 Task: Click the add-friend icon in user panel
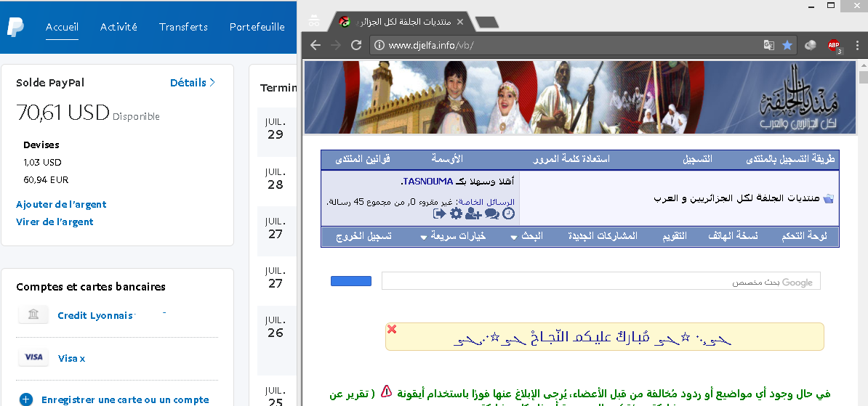(x=473, y=214)
